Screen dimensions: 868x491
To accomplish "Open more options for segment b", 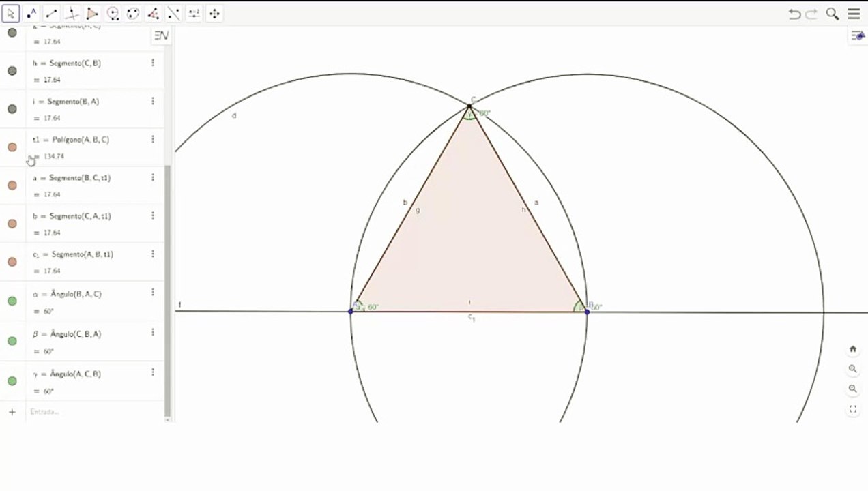I will 153,215.
